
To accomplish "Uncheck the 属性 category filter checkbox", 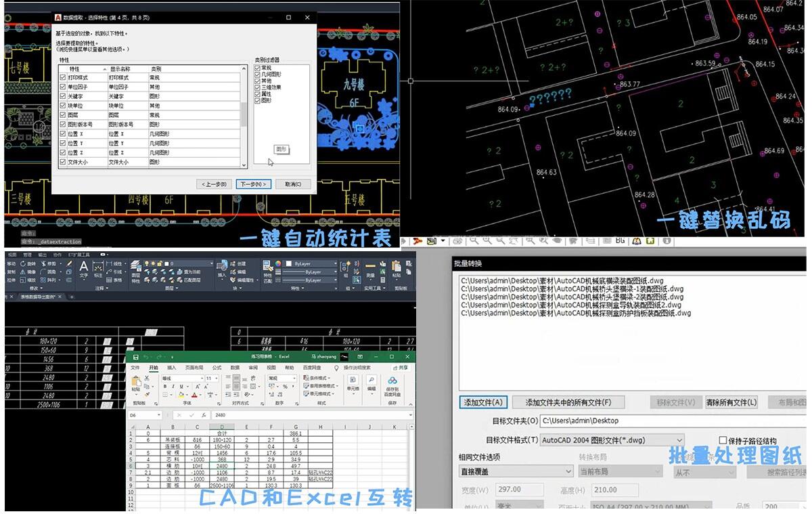I will 257,93.
